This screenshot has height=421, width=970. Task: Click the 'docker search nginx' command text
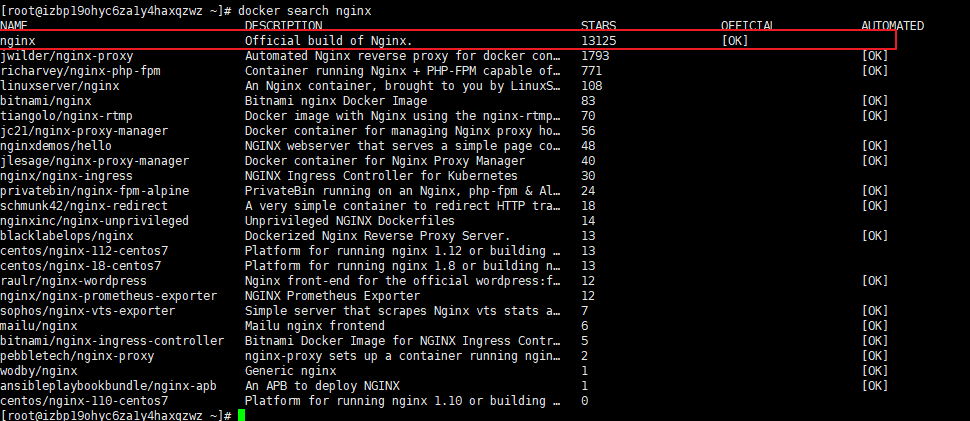point(305,11)
